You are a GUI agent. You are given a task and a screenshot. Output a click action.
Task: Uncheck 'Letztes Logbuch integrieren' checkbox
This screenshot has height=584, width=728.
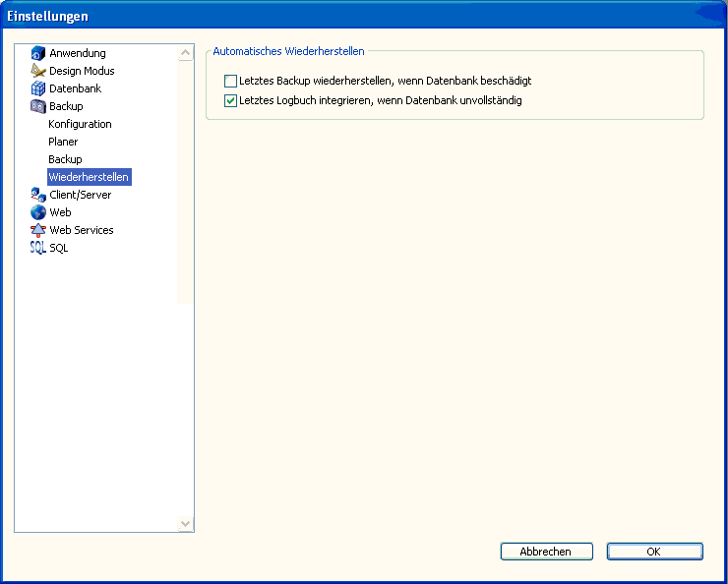click(231, 100)
